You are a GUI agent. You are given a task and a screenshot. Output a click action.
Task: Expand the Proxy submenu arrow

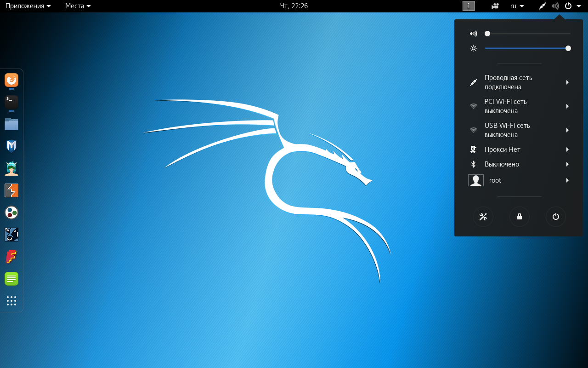(x=568, y=149)
